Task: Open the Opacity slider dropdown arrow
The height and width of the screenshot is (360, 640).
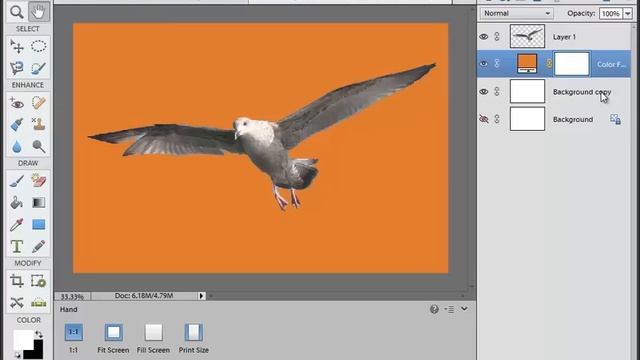Action: pos(628,13)
